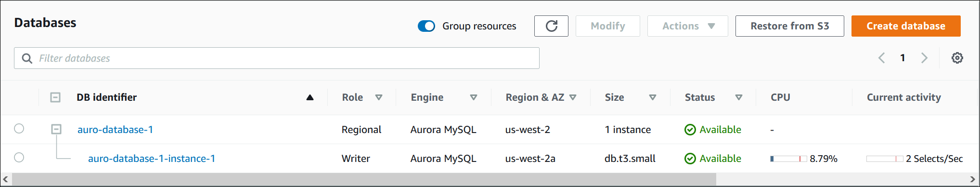Screen dimensions: 980x187
Task: Click the Filter databases search field
Action: (277, 58)
